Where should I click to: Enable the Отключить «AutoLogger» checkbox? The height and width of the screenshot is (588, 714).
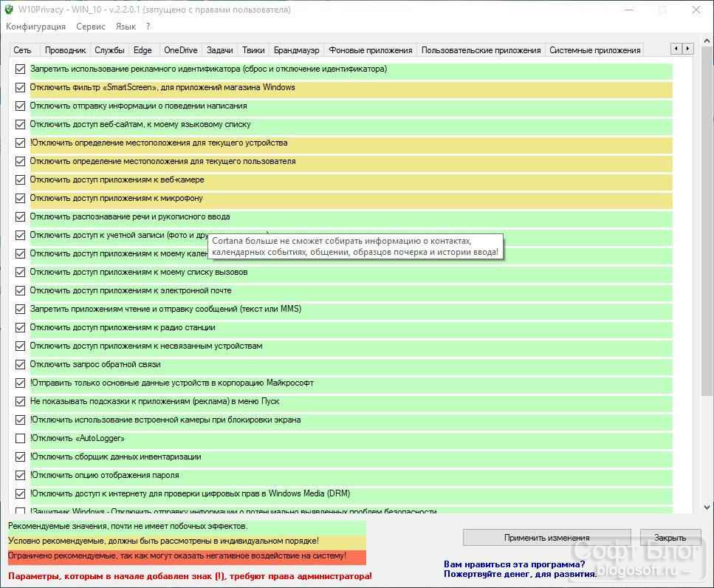pyautogui.click(x=20, y=438)
